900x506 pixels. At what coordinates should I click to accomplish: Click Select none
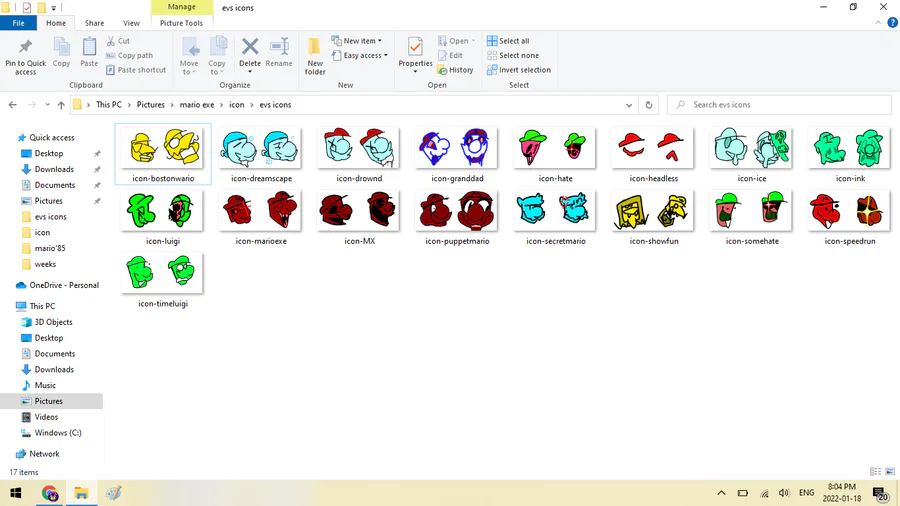click(513, 55)
